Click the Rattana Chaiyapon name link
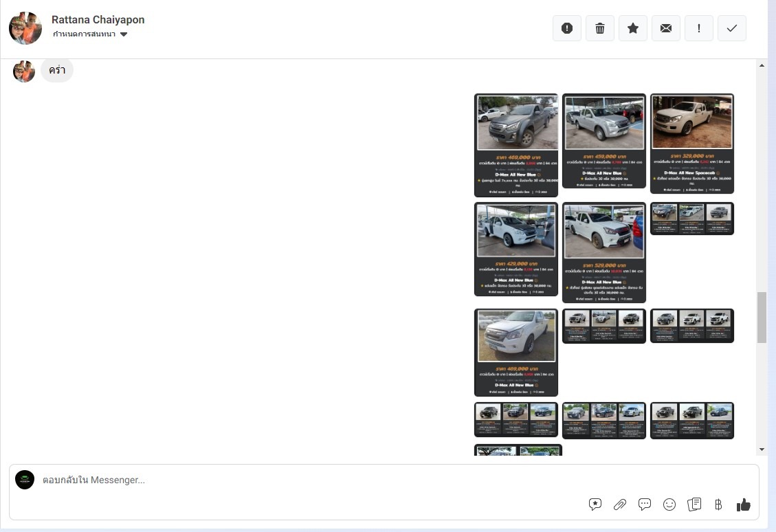Viewport: 776px width, 532px height. 98,20
